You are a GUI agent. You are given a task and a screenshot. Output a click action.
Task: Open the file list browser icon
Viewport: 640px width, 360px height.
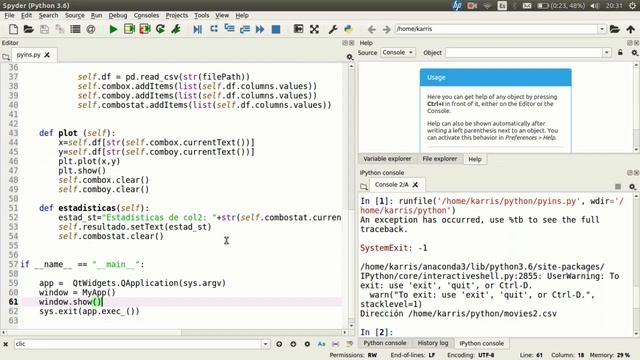(x=75, y=29)
